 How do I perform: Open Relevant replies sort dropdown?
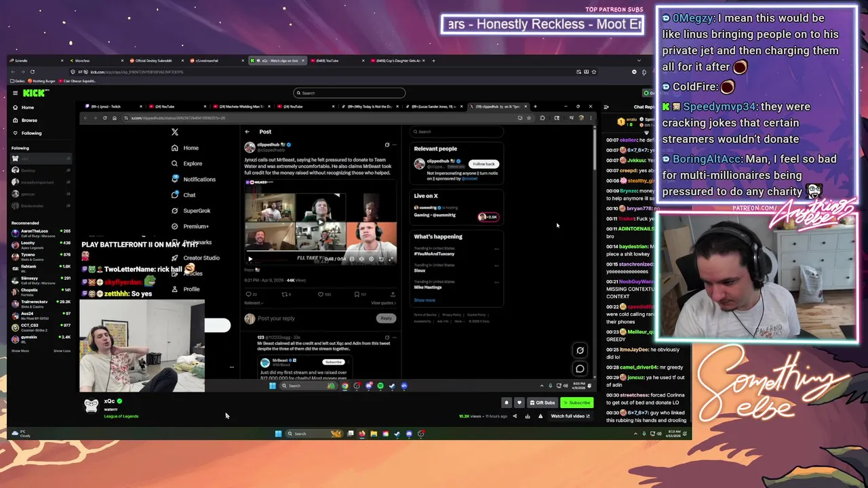pos(254,303)
